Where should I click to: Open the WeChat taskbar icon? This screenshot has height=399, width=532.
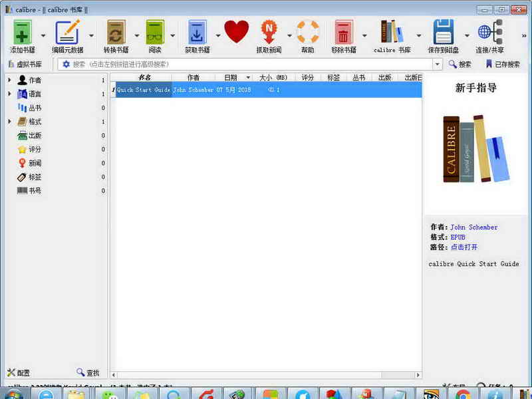(110, 394)
